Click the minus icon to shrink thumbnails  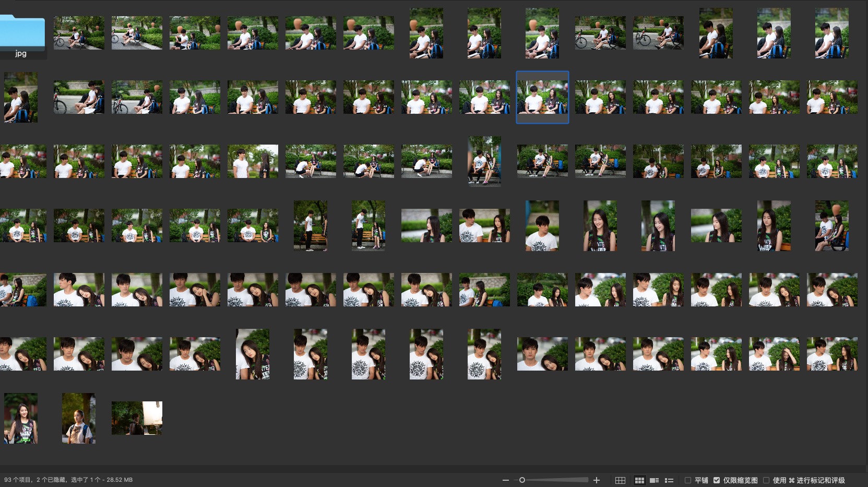[505, 480]
